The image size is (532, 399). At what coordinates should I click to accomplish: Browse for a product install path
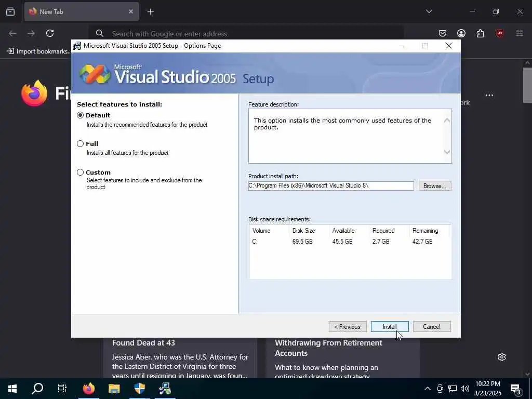tap(435, 186)
